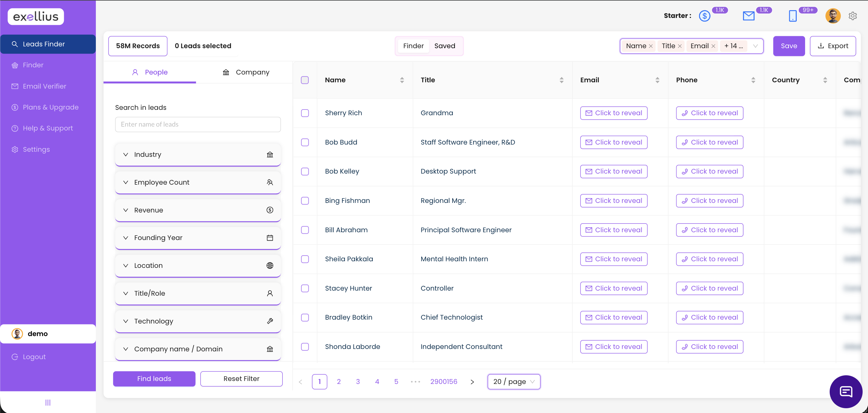Sort the Name column using arrows

(x=402, y=80)
